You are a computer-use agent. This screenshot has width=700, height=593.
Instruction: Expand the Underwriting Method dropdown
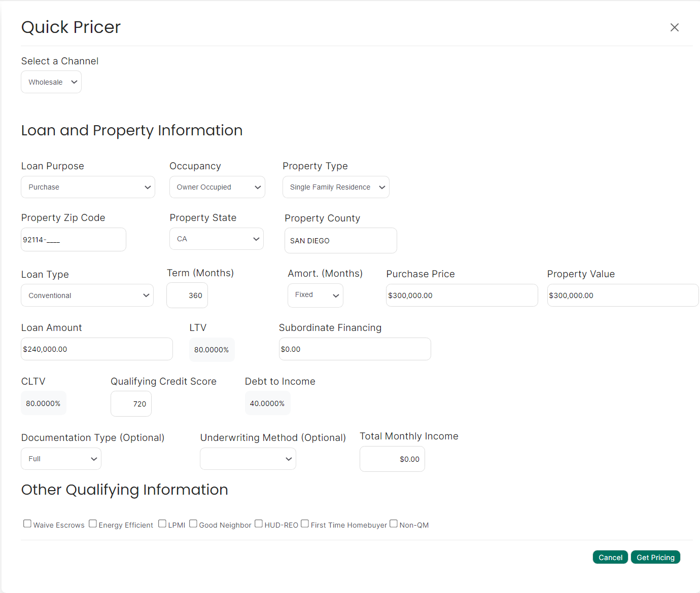[248, 459]
